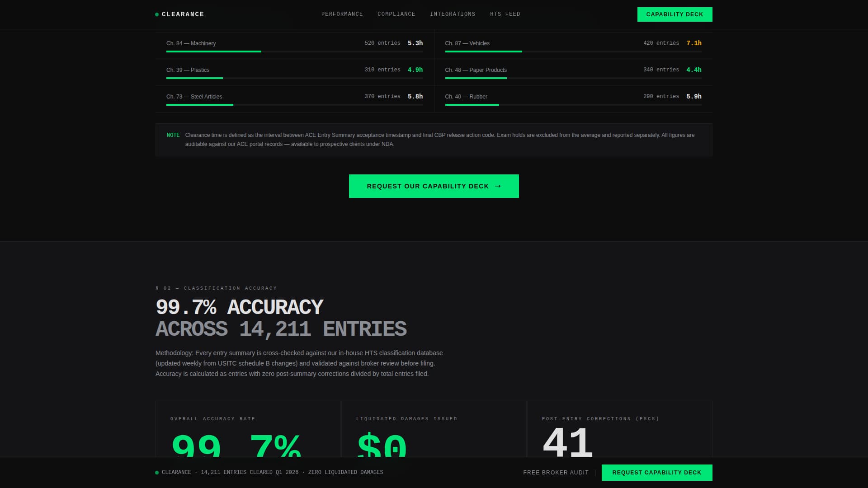Open the HTS Feed nav item
The height and width of the screenshot is (488, 868).
[x=505, y=14]
